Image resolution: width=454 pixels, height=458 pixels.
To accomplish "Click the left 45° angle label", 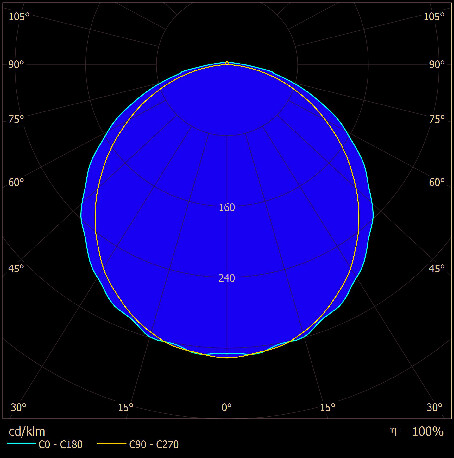I will pos(16,268).
